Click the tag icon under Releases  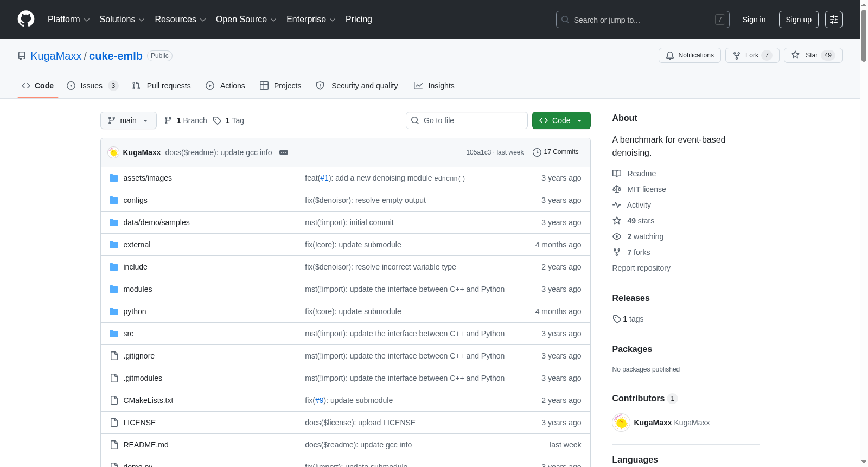[617, 319]
